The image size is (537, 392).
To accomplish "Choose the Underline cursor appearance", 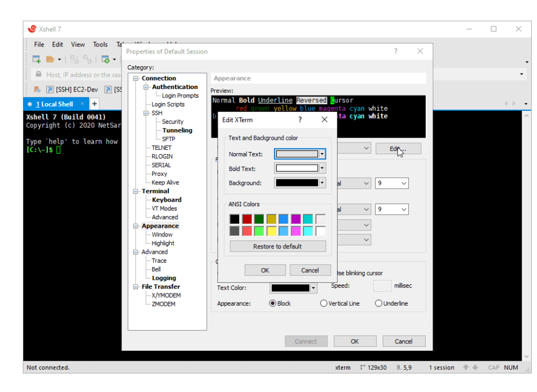I will pos(378,304).
